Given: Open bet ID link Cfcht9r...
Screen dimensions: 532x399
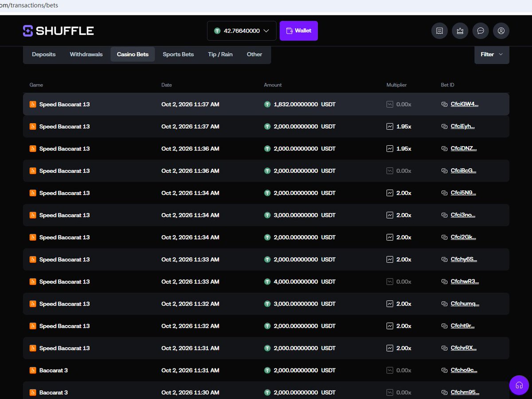Looking at the screenshot, I should pyautogui.click(x=463, y=326).
